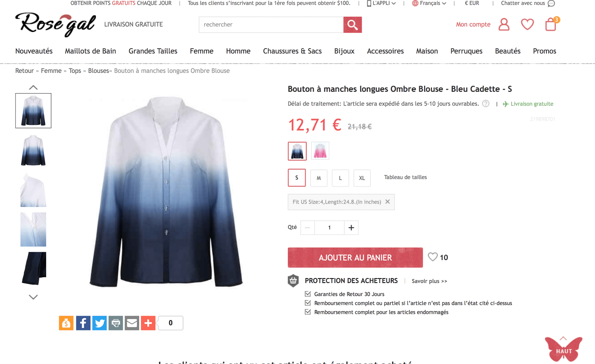595x364 pixels.
Task: Click the red search magnifier button
Action: coord(353,25)
